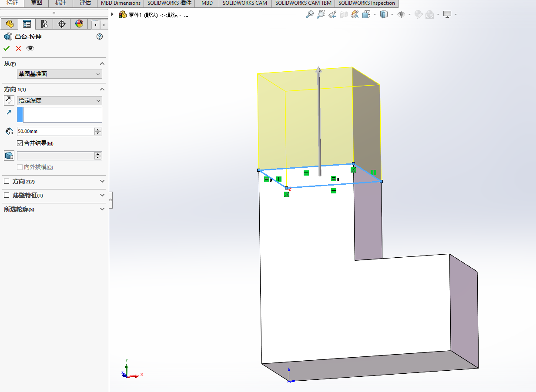
Task: Toggle 合并结果 checkbox
Action: tap(20, 143)
